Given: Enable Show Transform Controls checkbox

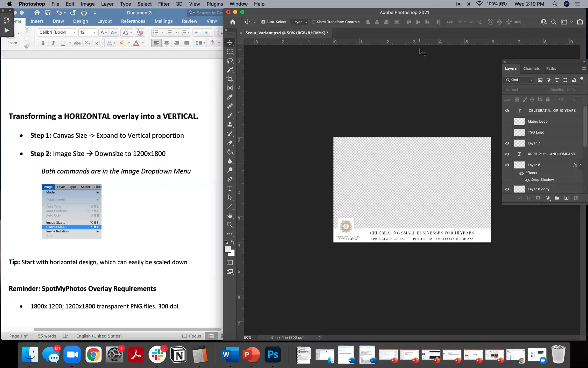Looking at the screenshot, I should point(314,22).
